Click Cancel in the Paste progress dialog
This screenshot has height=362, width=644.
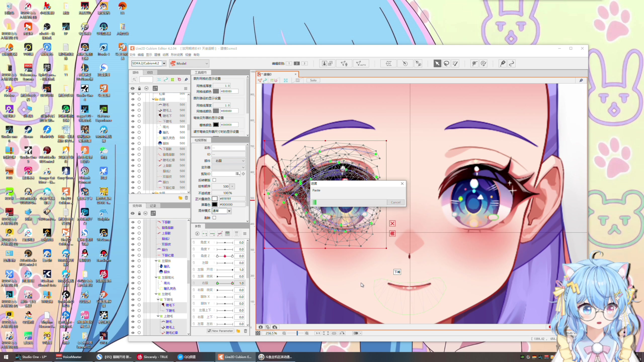[x=395, y=202]
